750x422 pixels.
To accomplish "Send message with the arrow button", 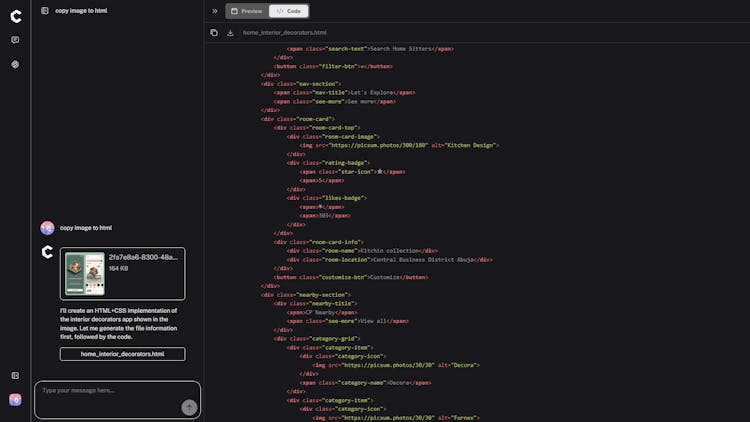I will click(189, 407).
